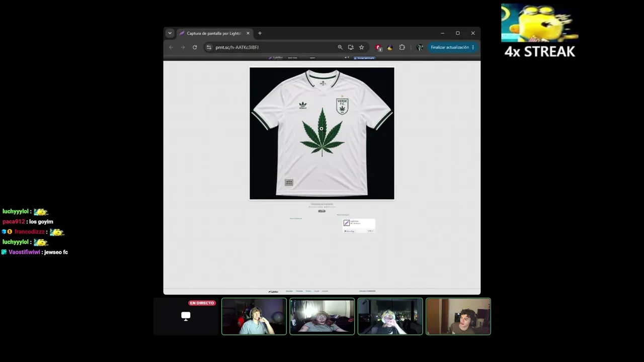This screenshot has height=362, width=644.
Task: Select webcam of person in yellow cap
Action: pos(390,316)
